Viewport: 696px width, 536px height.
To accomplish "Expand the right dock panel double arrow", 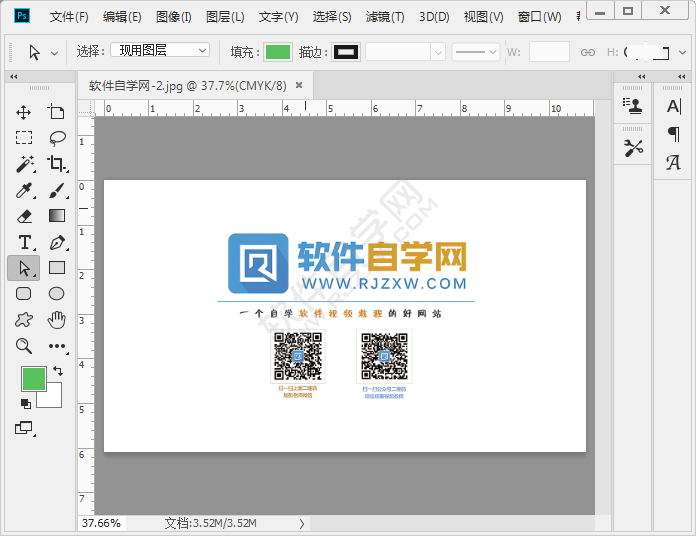I will (682, 76).
